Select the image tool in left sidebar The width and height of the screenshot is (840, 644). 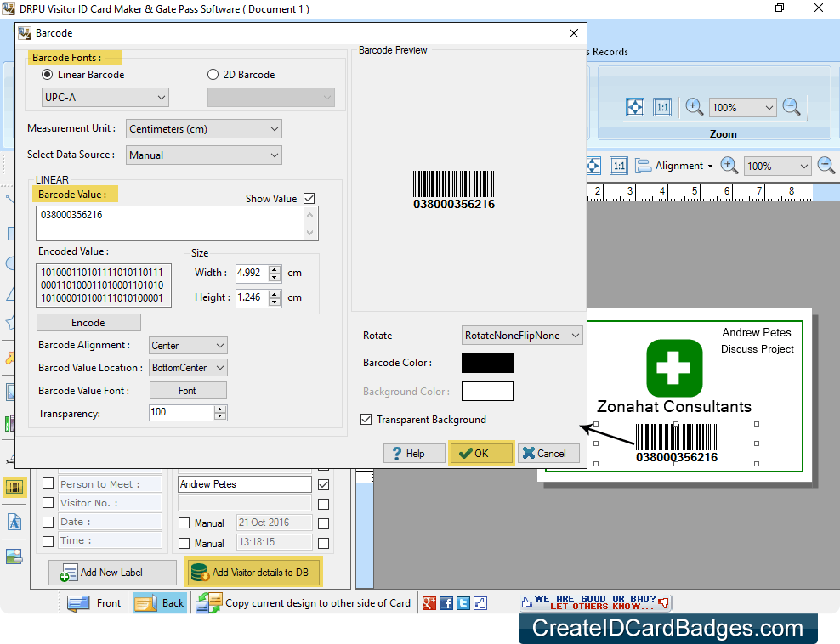(14, 556)
